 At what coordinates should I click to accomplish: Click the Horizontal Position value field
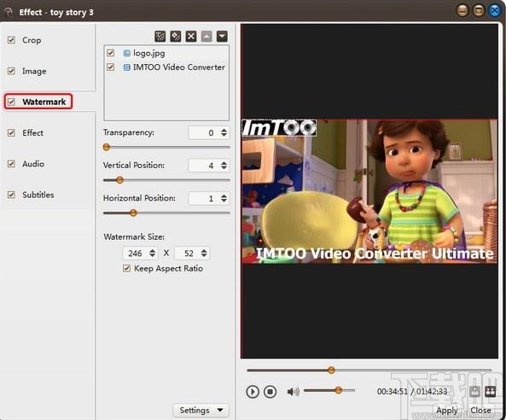click(x=209, y=199)
